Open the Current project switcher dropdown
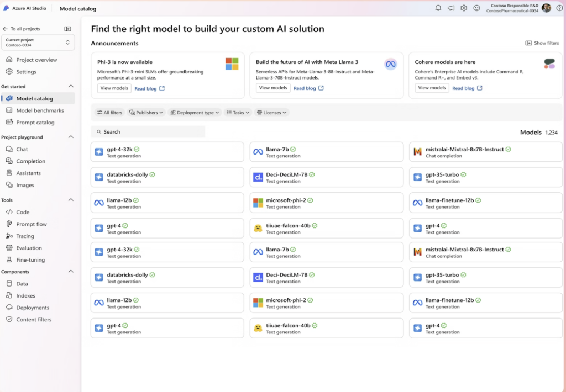 [x=38, y=42]
